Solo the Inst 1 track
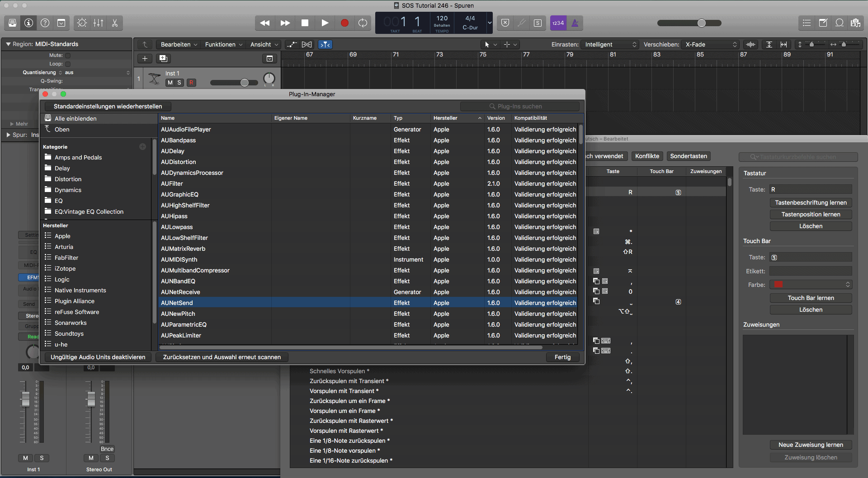Viewport: 868px width, 478px height. 179,83
